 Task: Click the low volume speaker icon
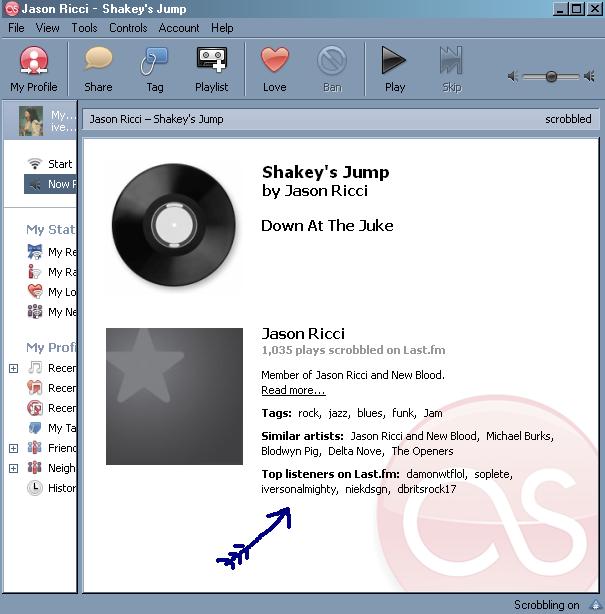tap(513, 76)
